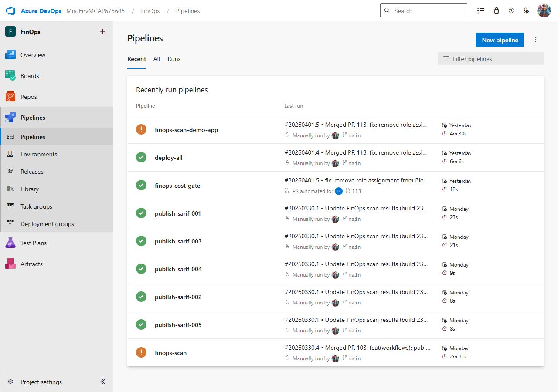Open Repos in the sidebar
Screen dimensions: 558x392
[57, 97]
